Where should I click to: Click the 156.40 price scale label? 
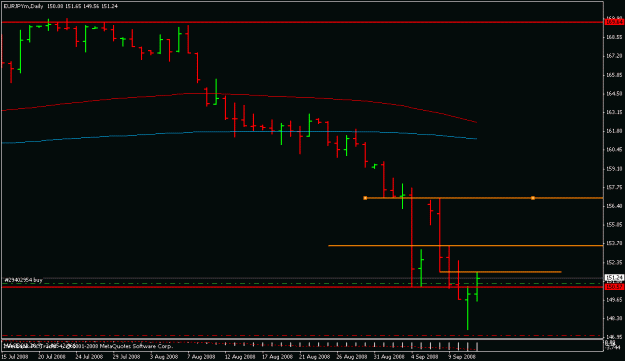pos(614,206)
